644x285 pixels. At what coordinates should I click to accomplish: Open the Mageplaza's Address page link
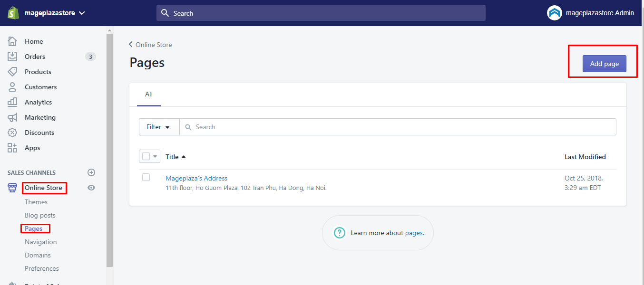pyautogui.click(x=196, y=178)
